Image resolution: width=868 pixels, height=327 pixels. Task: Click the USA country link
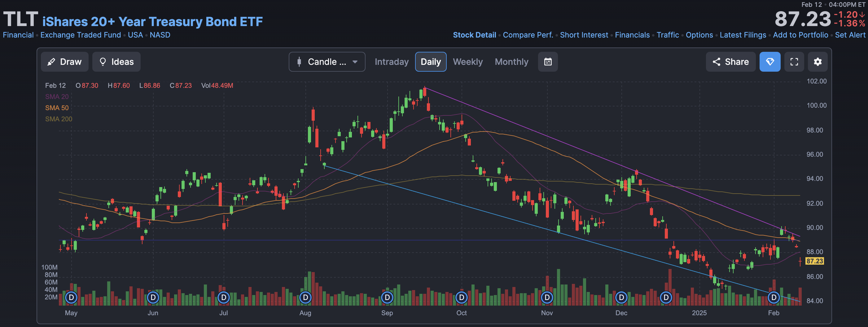135,35
